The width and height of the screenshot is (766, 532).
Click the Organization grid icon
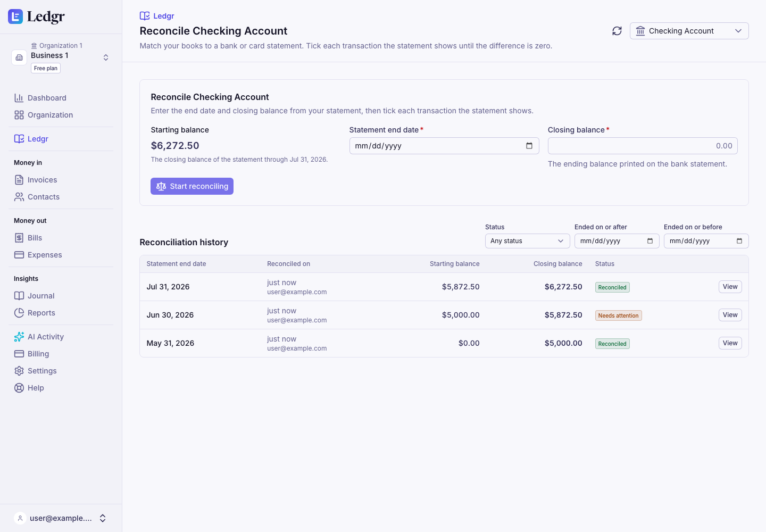tap(19, 115)
